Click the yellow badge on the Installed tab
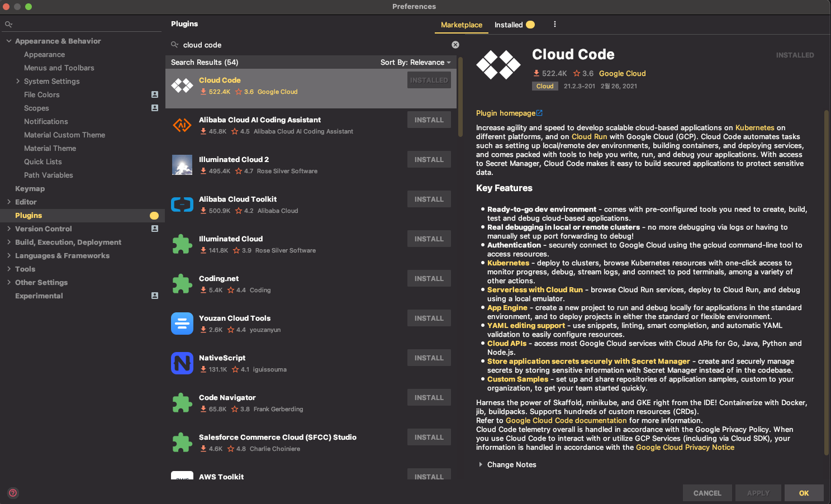831x504 pixels. [x=530, y=25]
